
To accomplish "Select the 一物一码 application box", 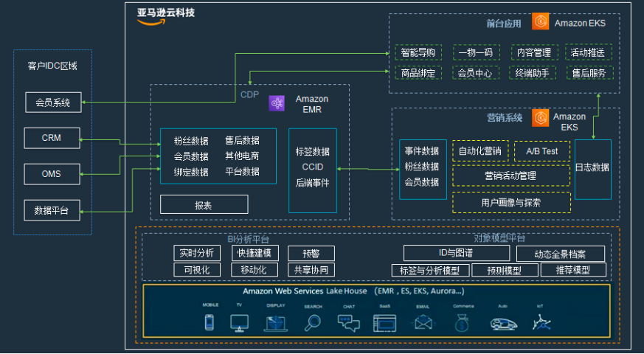I will pyautogui.click(x=476, y=52).
